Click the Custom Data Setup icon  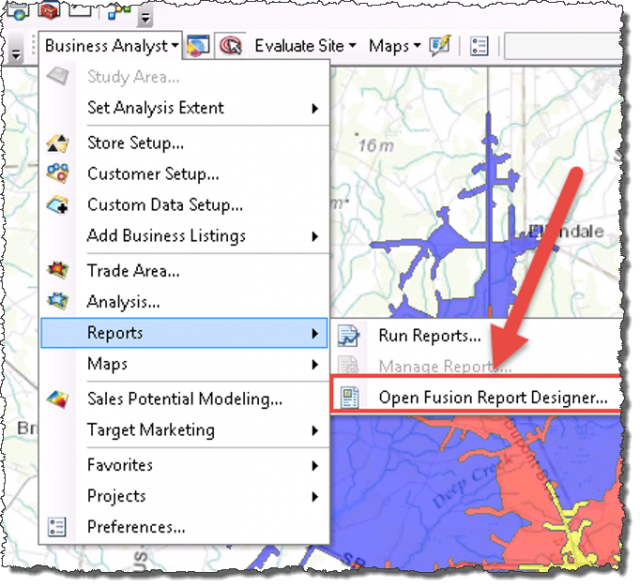pyautogui.click(x=58, y=205)
